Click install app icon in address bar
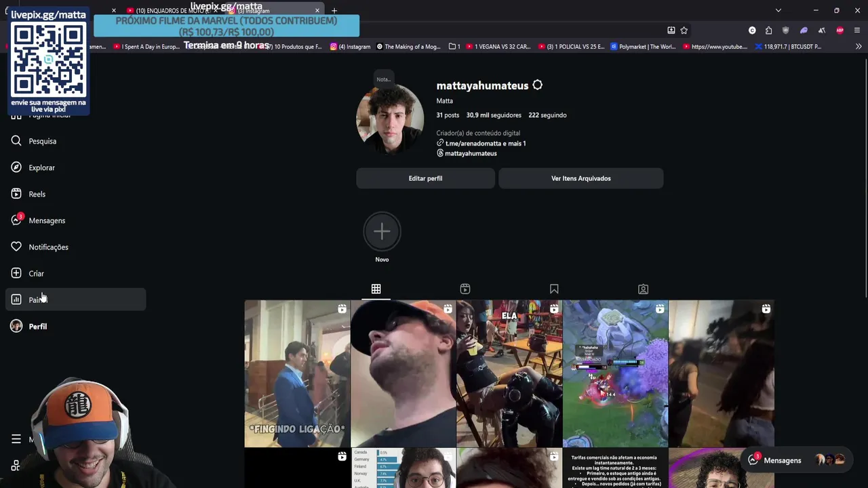Viewport: 868px width, 488px height. (671, 30)
